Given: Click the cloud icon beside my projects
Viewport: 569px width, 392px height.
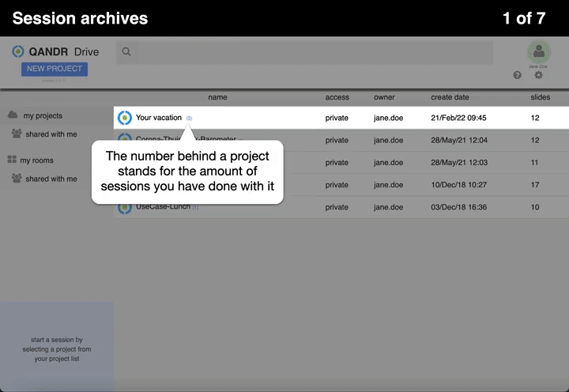Looking at the screenshot, I should [x=13, y=115].
